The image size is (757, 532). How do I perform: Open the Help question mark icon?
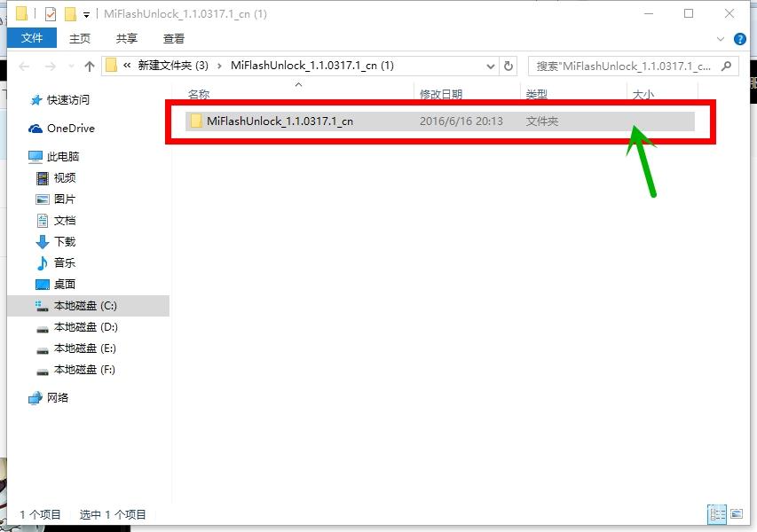coord(738,39)
